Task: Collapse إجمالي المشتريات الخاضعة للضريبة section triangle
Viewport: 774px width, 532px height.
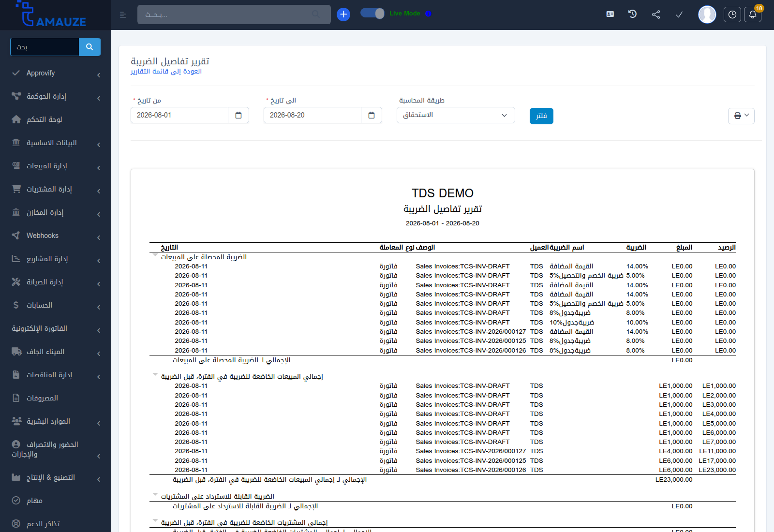Action: pyautogui.click(x=155, y=520)
